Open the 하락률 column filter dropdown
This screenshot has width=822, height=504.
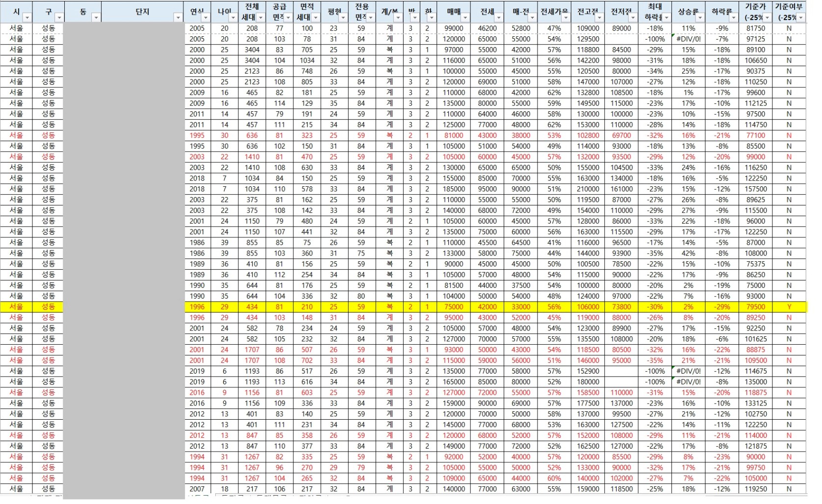click(734, 18)
